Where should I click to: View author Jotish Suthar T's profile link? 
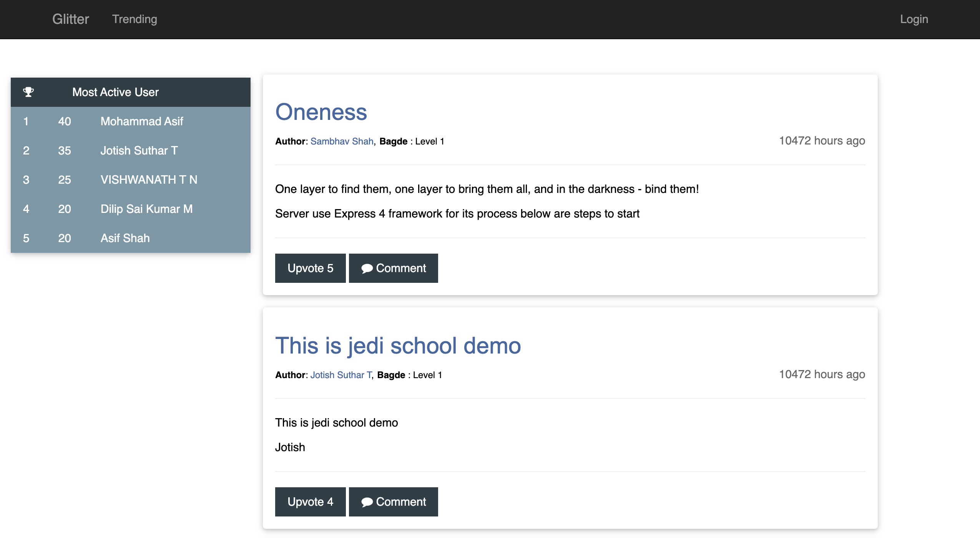coord(341,375)
